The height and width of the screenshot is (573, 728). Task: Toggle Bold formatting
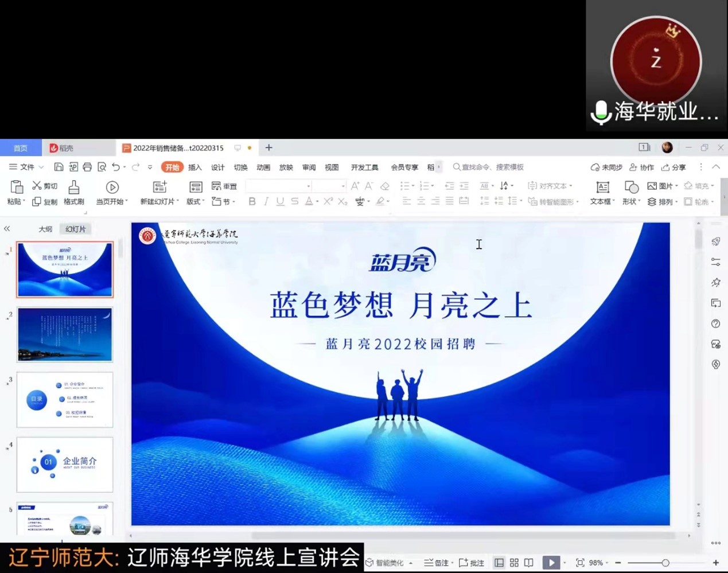pyautogui.click(x=252, y=201)
